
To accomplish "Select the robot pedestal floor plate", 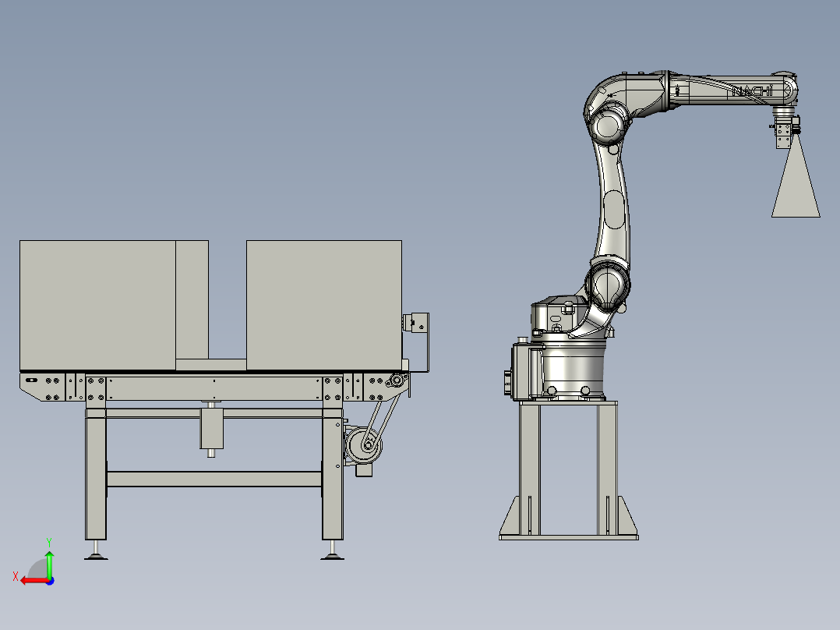I will (568, 537).
